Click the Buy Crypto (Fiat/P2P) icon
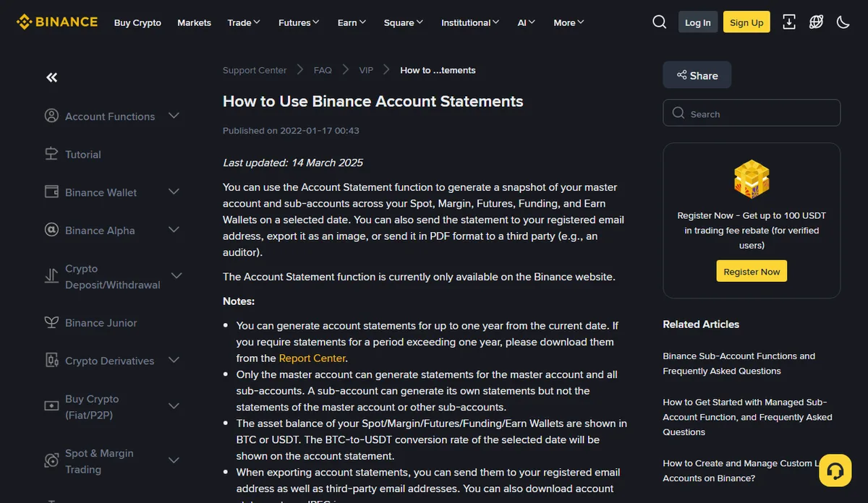The width and height of the screenshot is (868, 503). [51, 406]
